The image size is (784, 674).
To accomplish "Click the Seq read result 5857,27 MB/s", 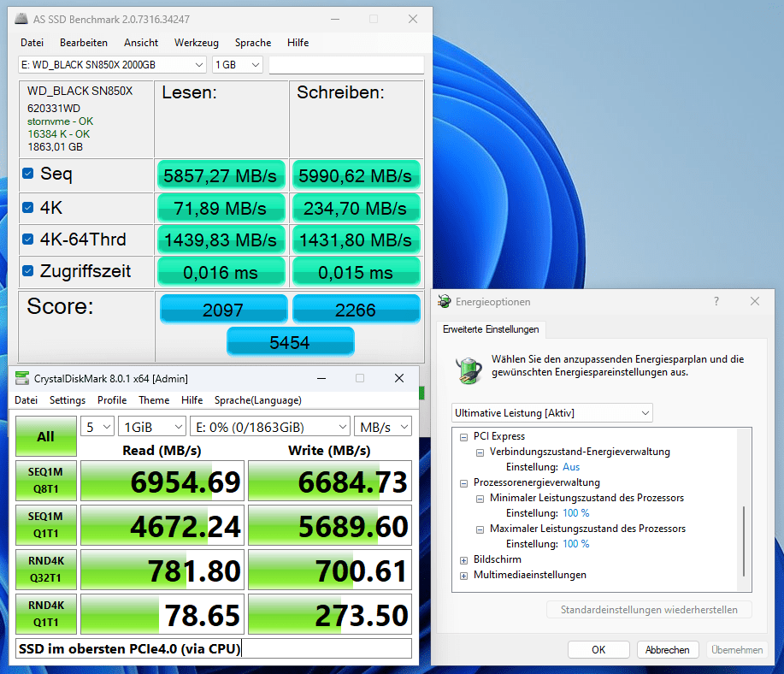I will (221, 175).
